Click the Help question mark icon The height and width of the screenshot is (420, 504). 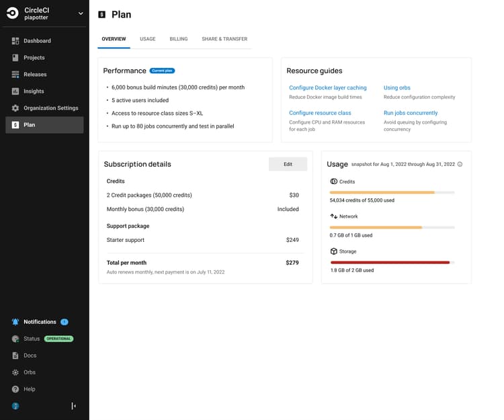[x=15, y=389]
